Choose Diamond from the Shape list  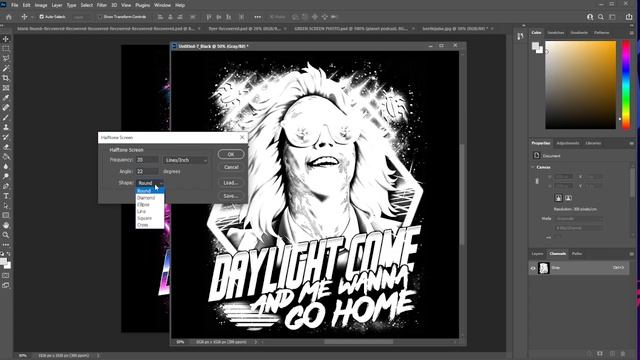pyautogui.click(x=150, y=198)
